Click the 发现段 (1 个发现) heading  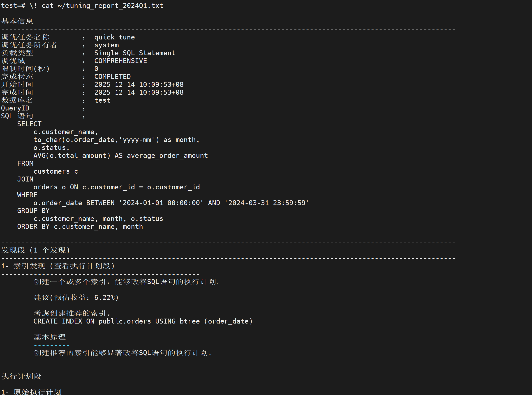[x=36, y=250]
